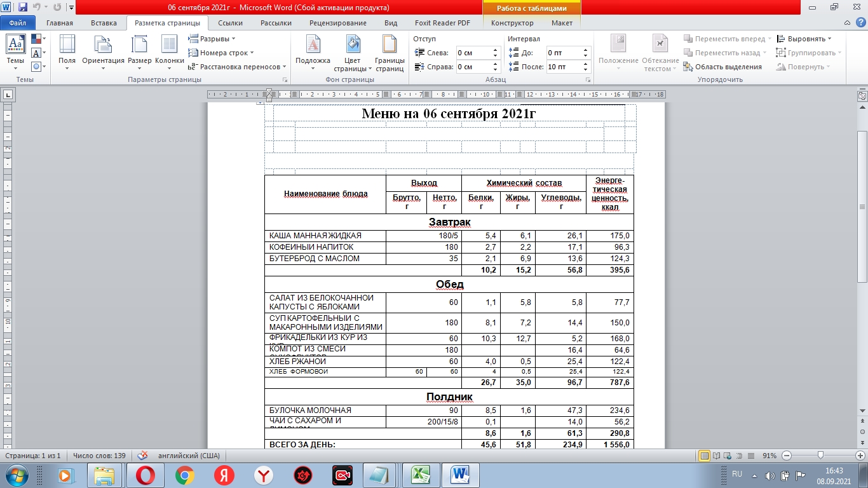Toggle the print layout view button

pyautogui.click(x=704, y=456)
